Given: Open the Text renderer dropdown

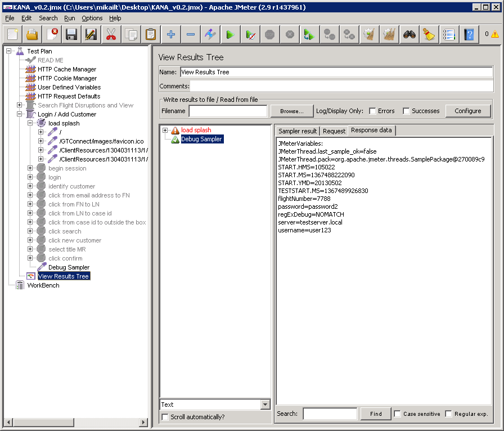Looking at the screenshot, I should [x=265, y=405].
